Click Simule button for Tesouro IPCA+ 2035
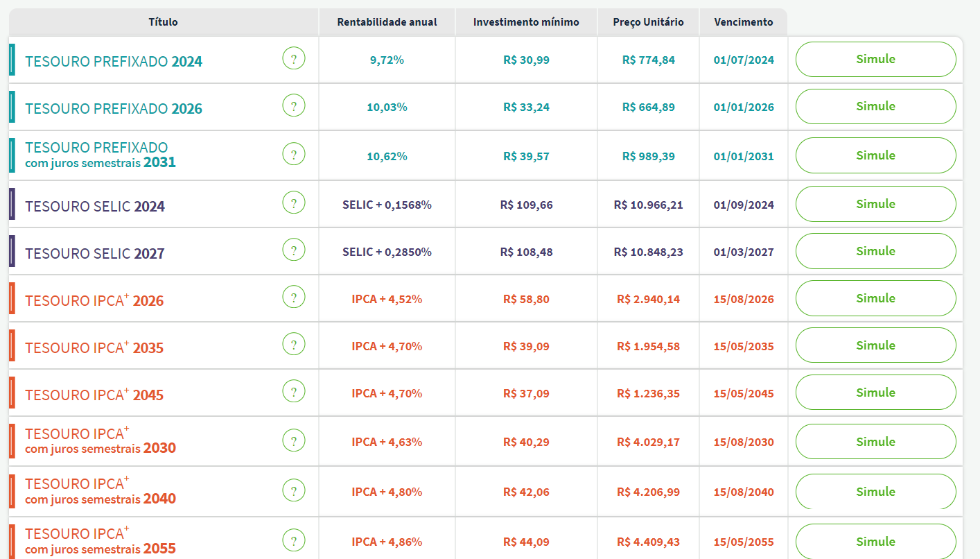980x559 pixels. (x=875, y=345)
